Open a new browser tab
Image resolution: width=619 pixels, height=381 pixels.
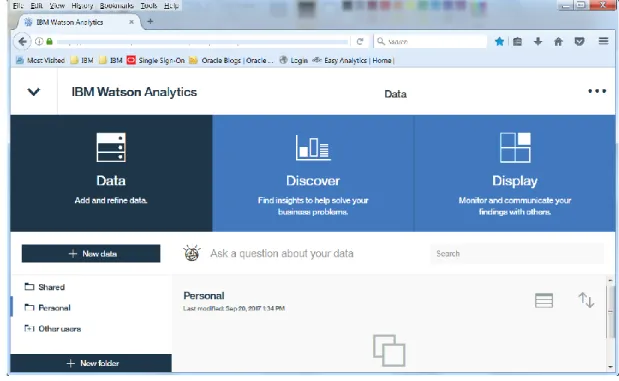(150, 21)
